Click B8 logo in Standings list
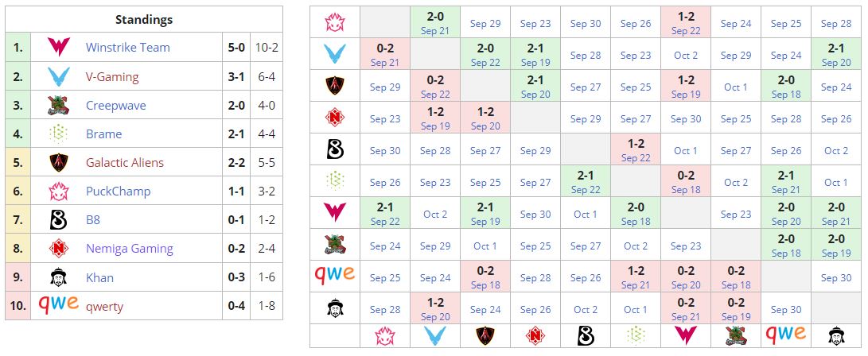 coord(58,220)
